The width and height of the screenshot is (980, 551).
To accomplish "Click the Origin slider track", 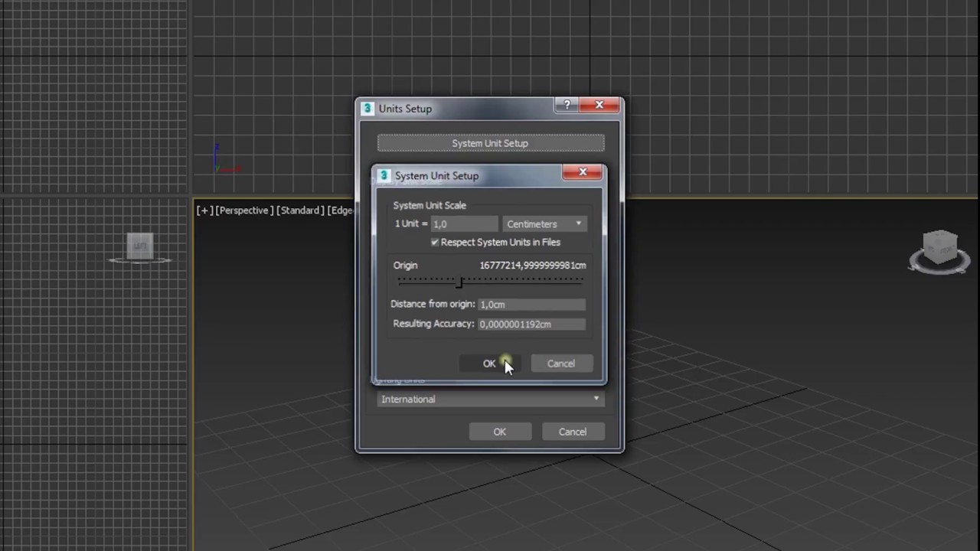I will 490,282.
